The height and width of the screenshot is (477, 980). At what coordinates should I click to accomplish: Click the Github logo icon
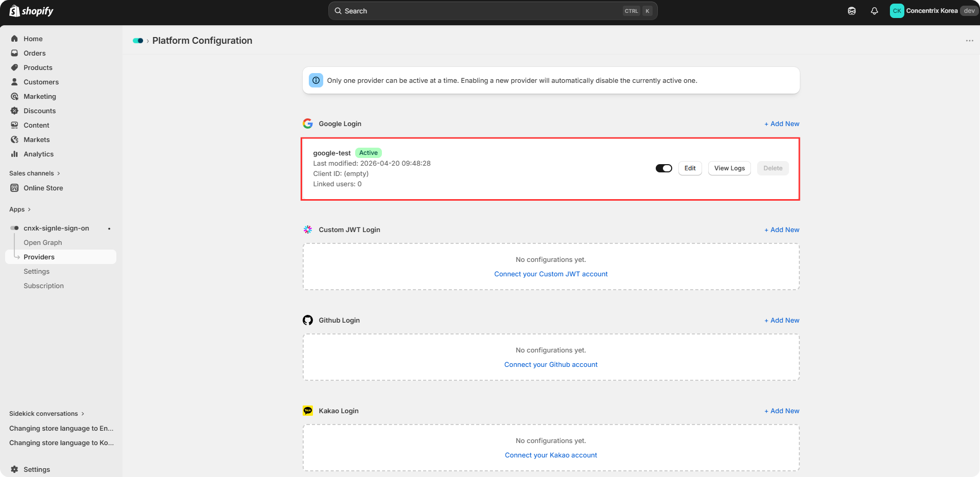pyautogui.click(x=308, y=320)
